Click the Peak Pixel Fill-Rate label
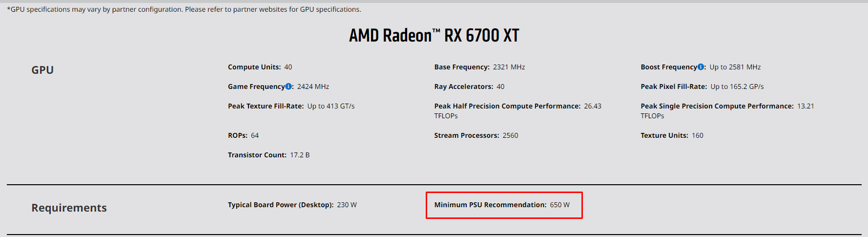 [673, 86]
